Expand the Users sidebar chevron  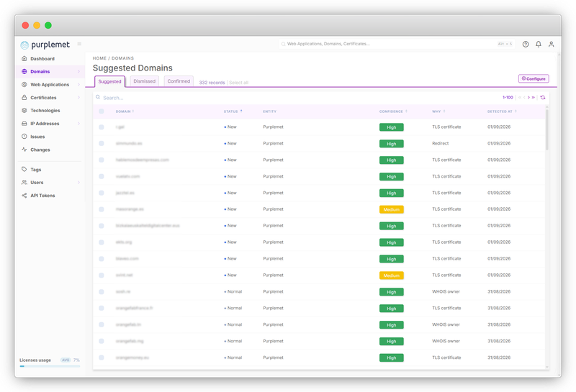(78, 183)
